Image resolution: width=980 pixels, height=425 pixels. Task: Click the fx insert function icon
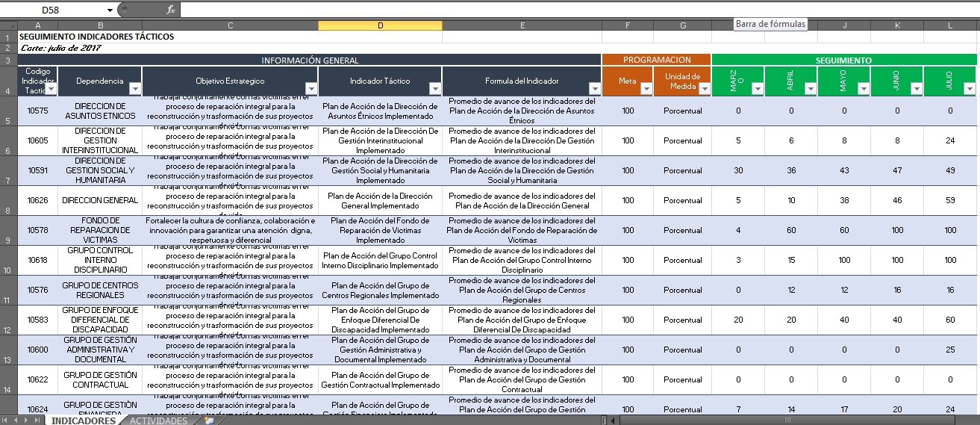(171, 10)
